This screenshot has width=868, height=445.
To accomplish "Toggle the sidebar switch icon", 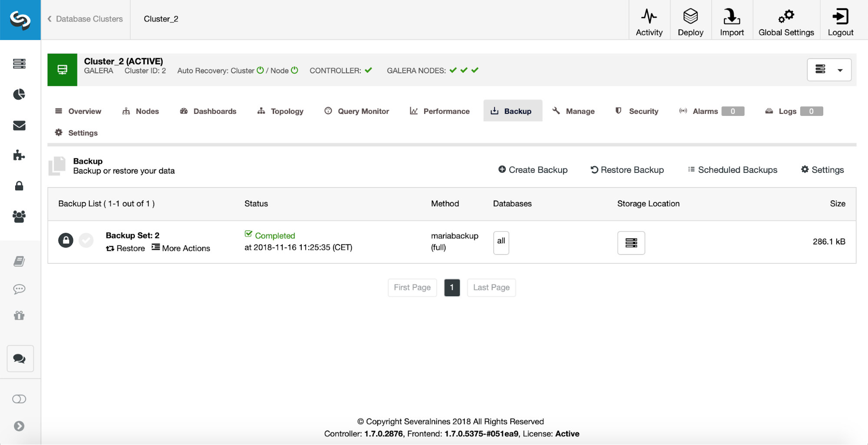I will pos(19,399).
